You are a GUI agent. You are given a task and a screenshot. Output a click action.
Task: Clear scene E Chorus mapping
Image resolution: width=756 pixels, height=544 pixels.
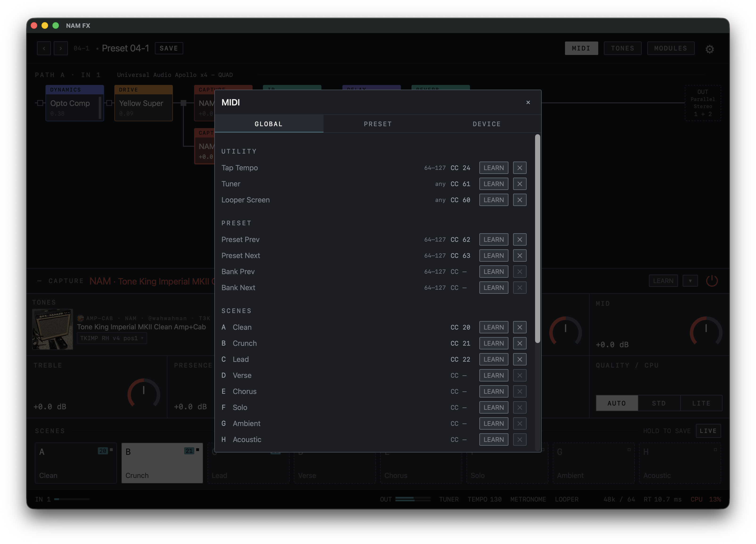tap(520, 391)
